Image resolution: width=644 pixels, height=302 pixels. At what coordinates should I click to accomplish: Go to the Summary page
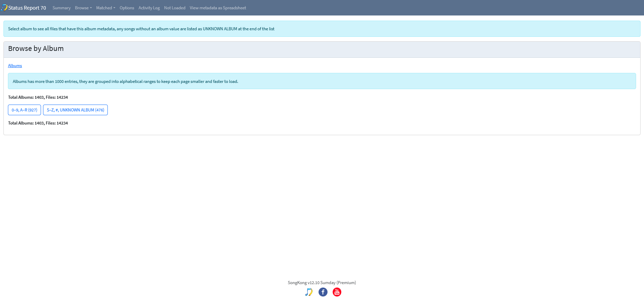pyautogui.click(x=62, y=8)
